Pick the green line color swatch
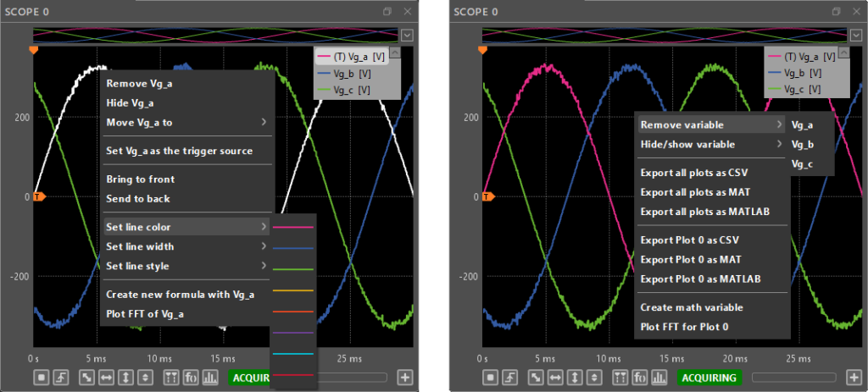The width and height of the screenshot is (868, 392). click(x=292, y=269)
